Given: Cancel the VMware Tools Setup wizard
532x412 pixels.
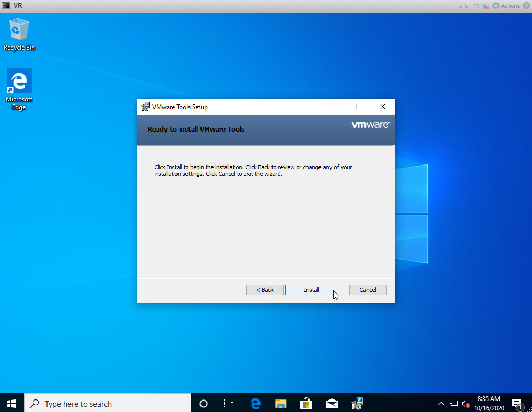Looking at the screenshot, I should [x=368, y=290].
